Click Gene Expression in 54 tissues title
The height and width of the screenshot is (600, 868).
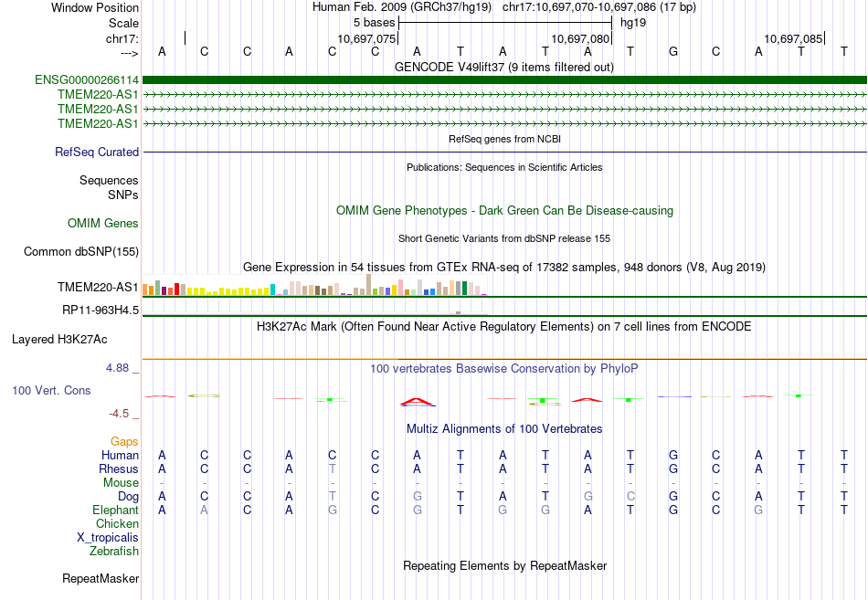(503, 268)
